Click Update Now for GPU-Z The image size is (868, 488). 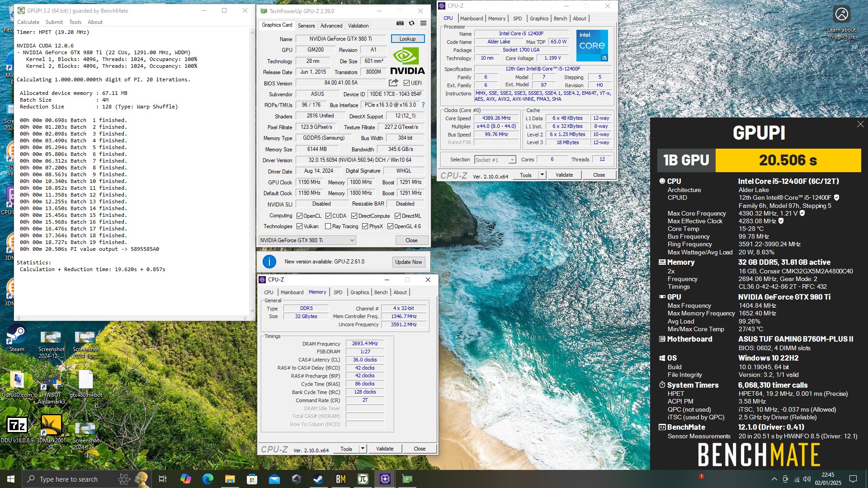[x=408, y=262]
